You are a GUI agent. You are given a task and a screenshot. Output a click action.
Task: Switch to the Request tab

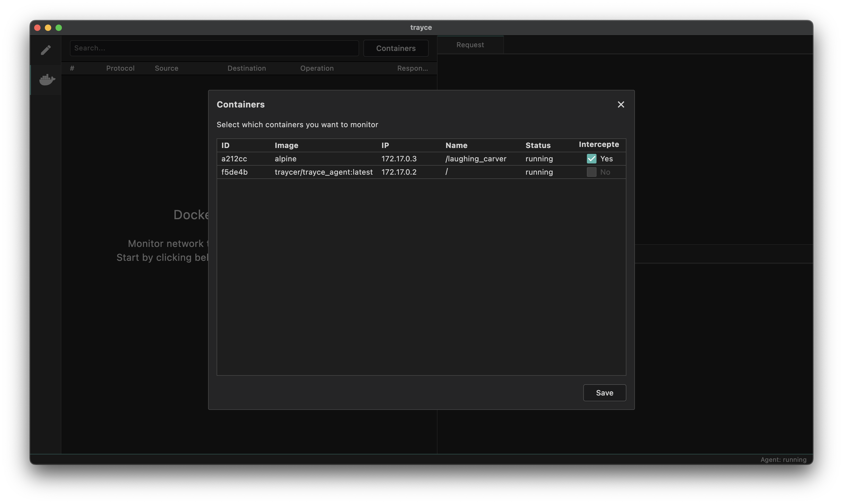pos(470,45)
